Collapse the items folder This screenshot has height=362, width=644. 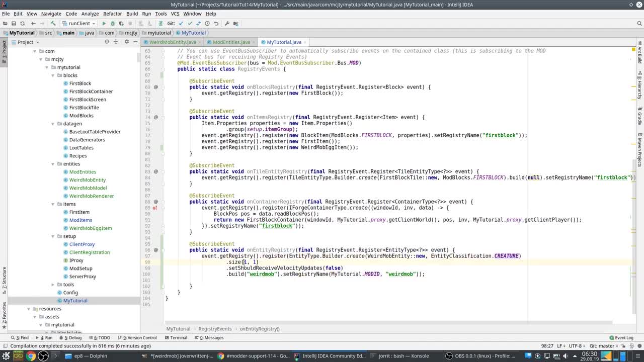point(53,204)
